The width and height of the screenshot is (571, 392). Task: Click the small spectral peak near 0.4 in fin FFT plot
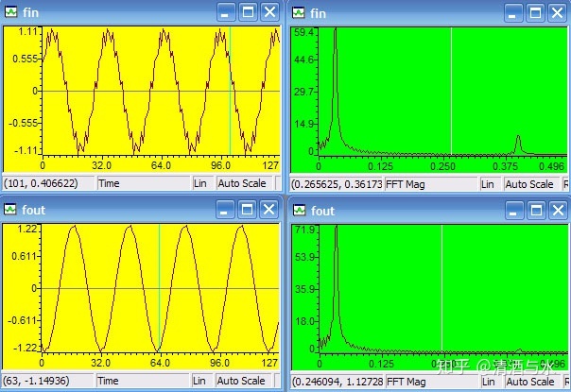click(518, 145)
